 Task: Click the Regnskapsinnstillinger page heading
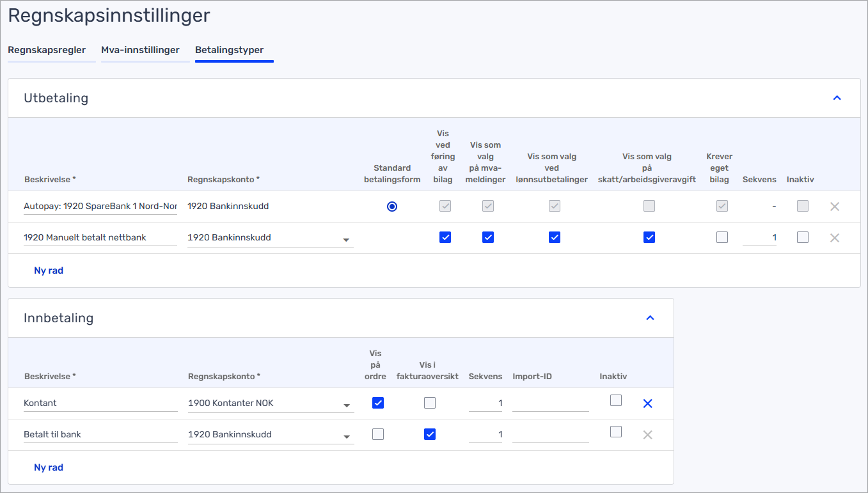[x=109, y=15]
